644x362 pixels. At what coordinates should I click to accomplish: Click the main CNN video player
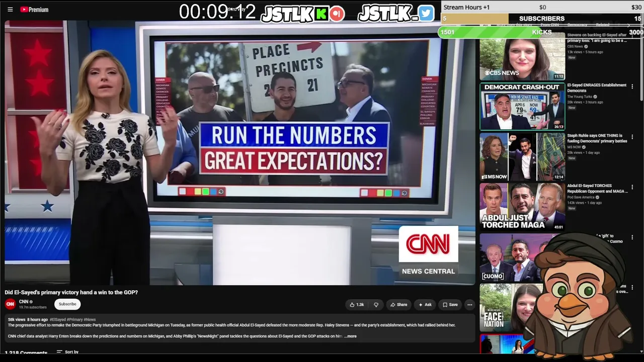[x=240, y=153]
